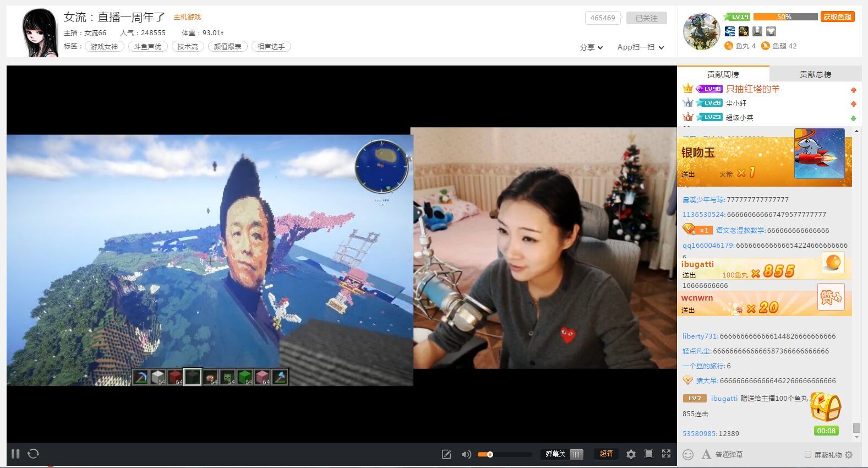Click the 赞 like gift icon
868x468 pixels.
pos(831,297)
